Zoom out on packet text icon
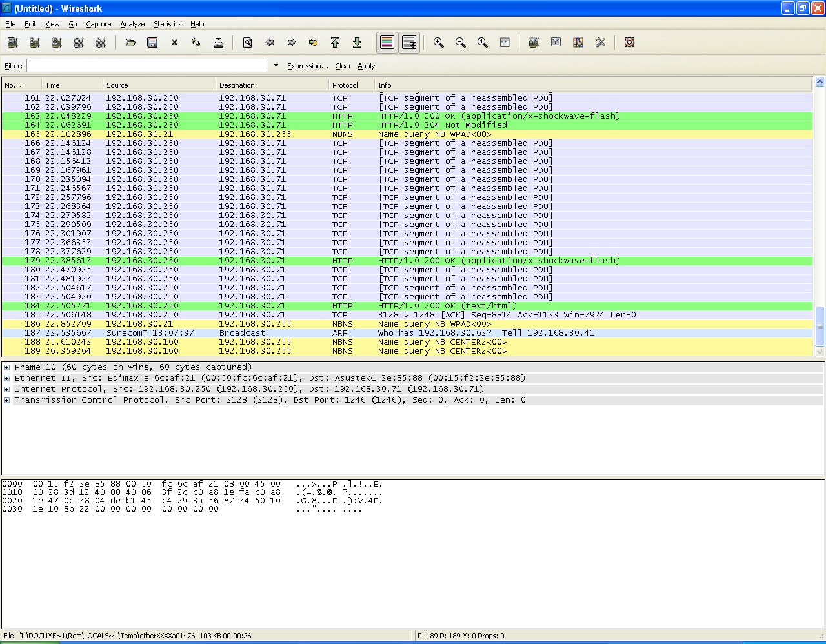The width and height of the screenshot is (826, 644). [461, 43]
